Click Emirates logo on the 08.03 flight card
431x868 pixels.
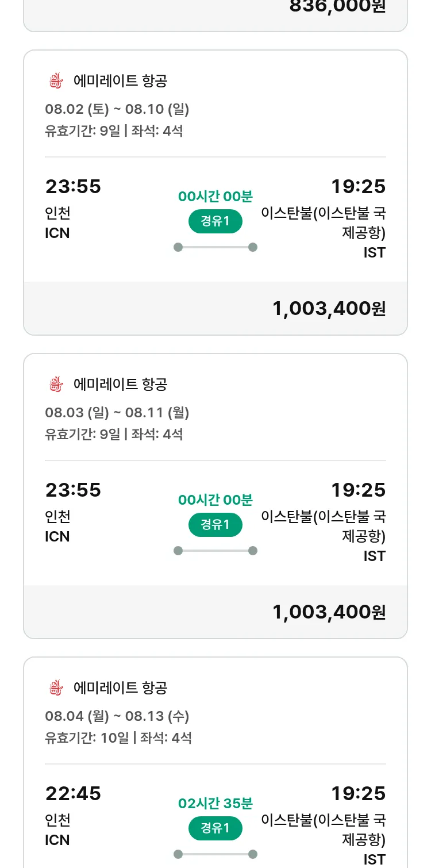tap(55, 385)
